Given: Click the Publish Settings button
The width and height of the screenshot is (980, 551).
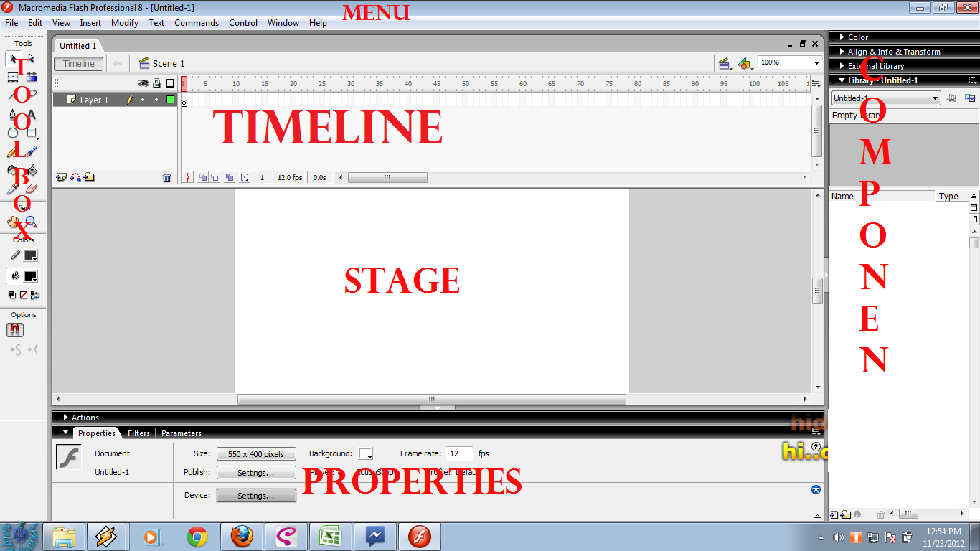Looking at the screenshot, I should (256, 472).
